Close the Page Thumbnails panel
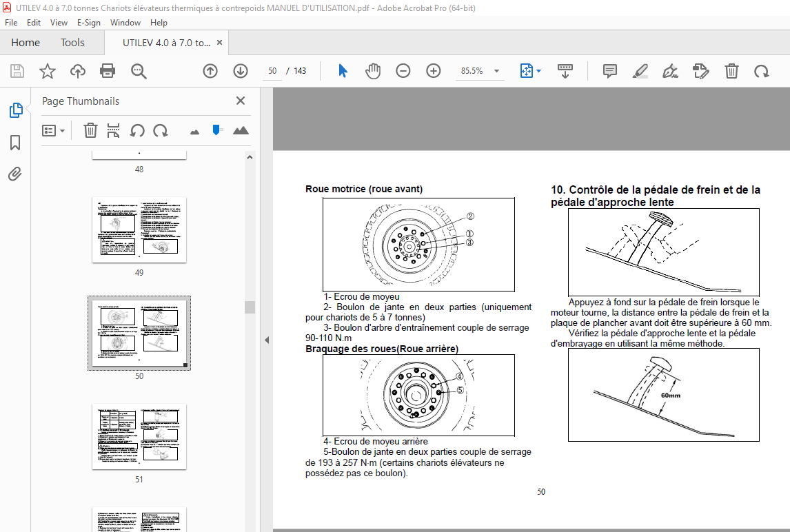Viewport: 790px width, 532px height. point(241,101)
